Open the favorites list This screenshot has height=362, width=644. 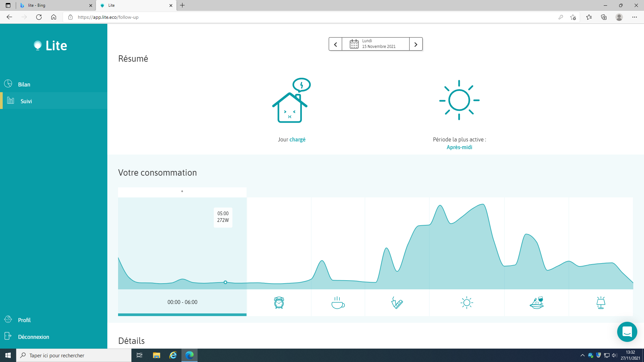tap(589, 17)
